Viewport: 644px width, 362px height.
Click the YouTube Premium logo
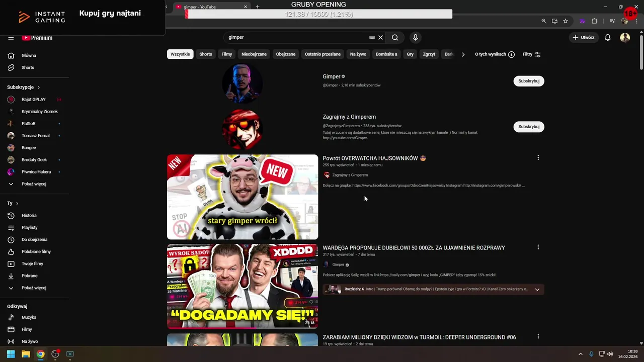(37, 38)
